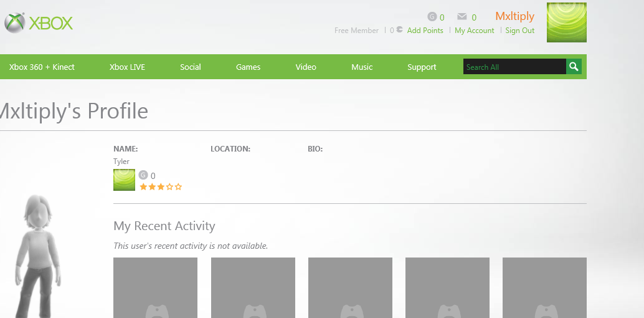Click the header gamerpic avatar image

(x=566, y=22)
